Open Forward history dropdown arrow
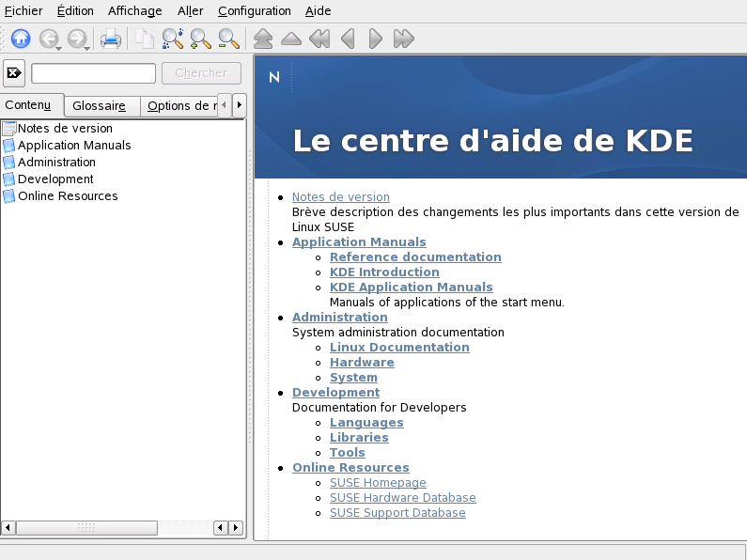The image size is (747, 560). tap(86, 48)
